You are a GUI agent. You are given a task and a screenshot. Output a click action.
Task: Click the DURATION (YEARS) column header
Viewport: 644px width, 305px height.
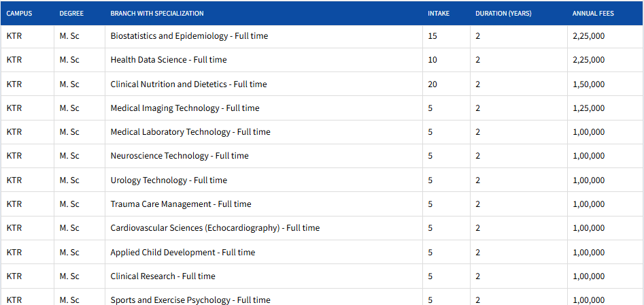click(503, 14)
